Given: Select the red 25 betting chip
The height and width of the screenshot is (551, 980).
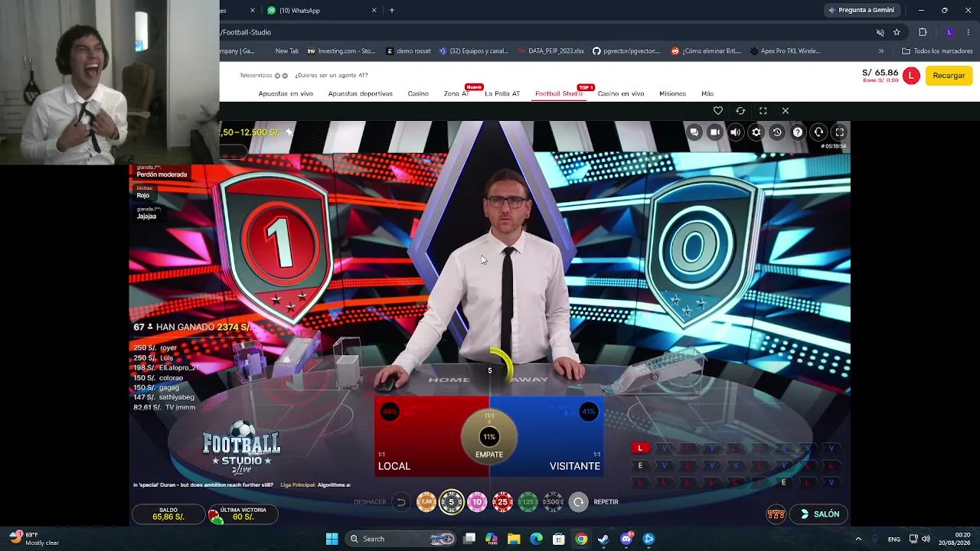Looking at the screenshot, I should [x=502, y=502].
